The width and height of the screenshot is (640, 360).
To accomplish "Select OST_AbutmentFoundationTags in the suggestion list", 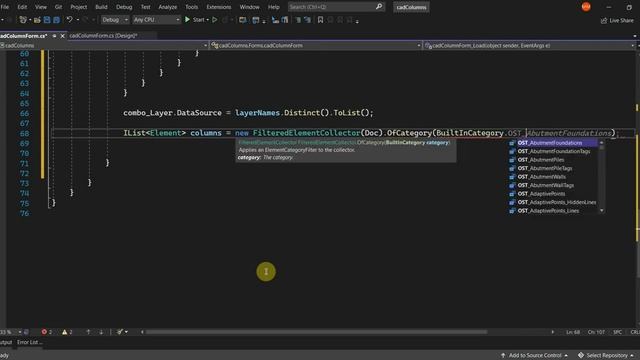I will click(x=553, y=151).
